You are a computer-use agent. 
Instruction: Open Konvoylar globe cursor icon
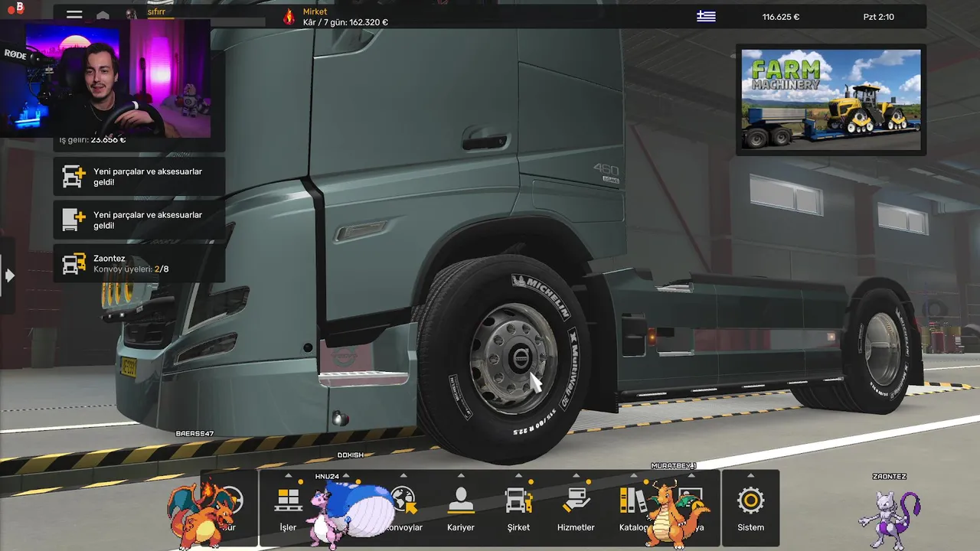(x=403, y=501)
